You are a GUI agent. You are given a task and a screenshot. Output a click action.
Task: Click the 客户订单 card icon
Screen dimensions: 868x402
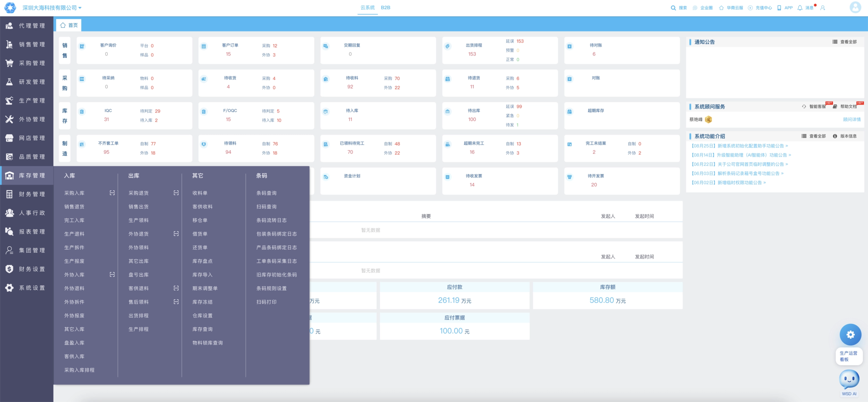click(x=204, y=46)
